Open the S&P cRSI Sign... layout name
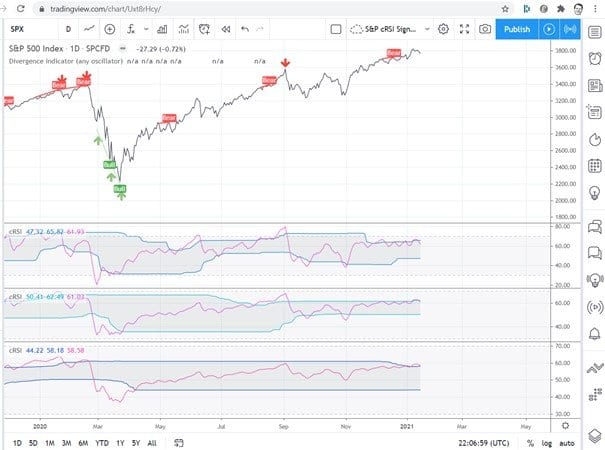Image resolution: width=605 pixels, height=450 pixels. [390, 29]
